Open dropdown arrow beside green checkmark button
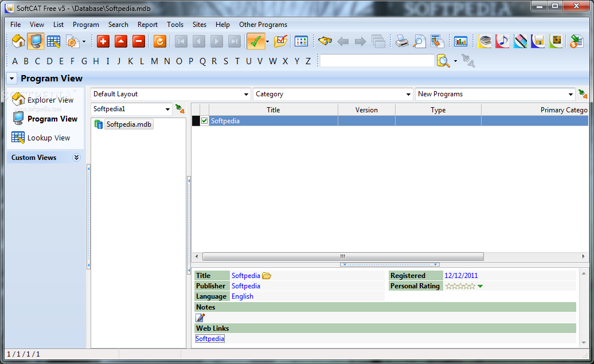 click(x=267, y=42)
